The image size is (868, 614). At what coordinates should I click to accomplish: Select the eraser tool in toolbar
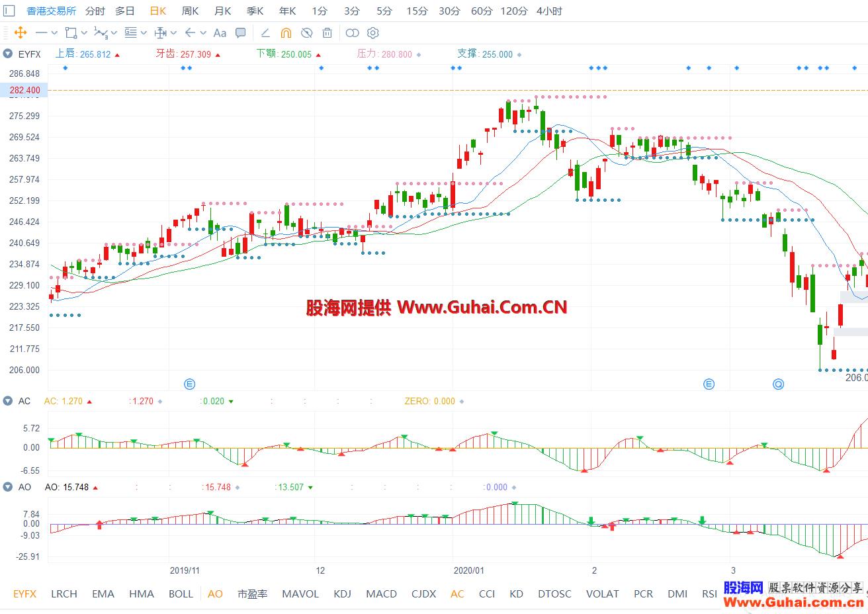(265, 32)
